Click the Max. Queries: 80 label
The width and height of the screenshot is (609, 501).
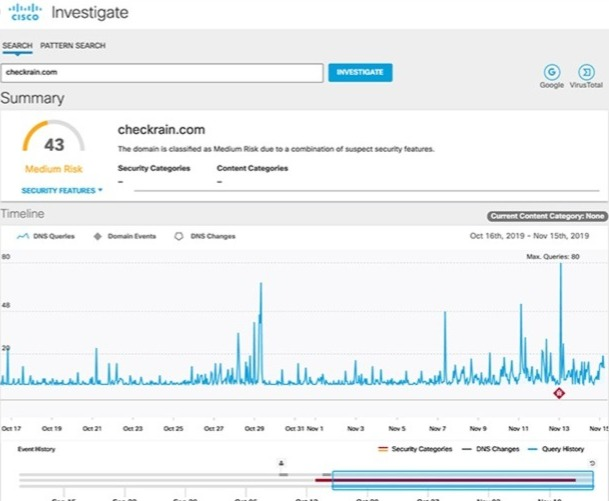(x=553, y=257)
